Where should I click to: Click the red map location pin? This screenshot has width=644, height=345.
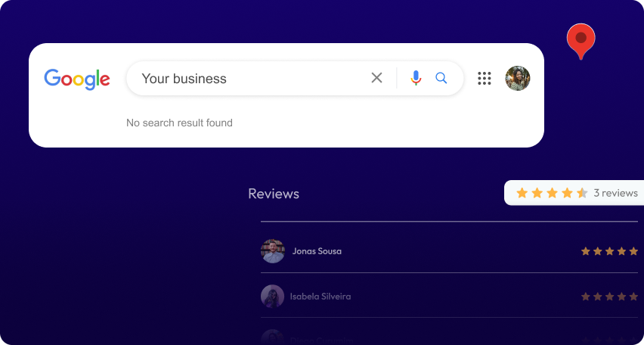coord(581,39)
